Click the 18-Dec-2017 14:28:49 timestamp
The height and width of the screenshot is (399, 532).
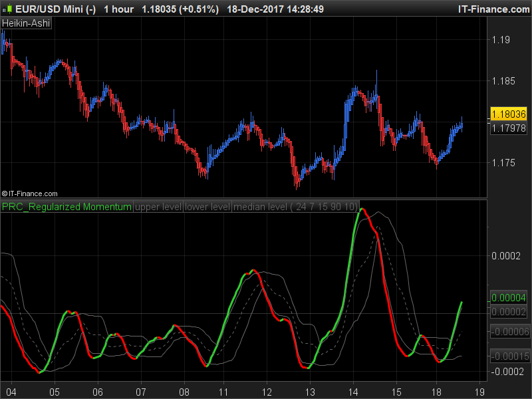point(275,9)
